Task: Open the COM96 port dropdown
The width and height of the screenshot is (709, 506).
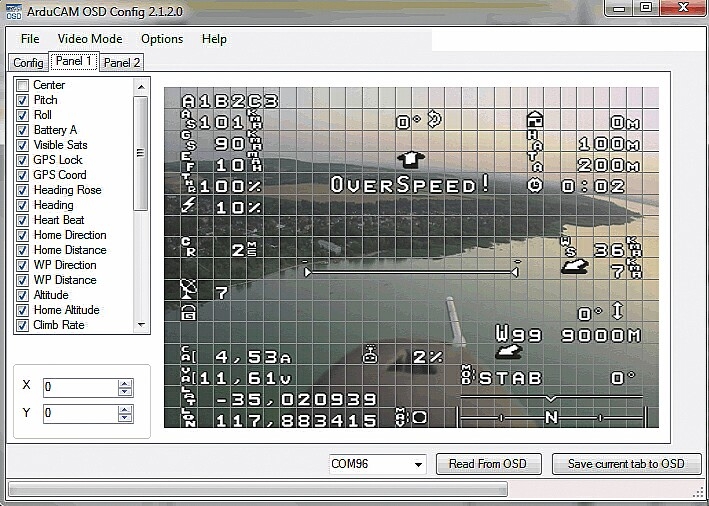Action: pyautogui.click(x=417, y=464)
